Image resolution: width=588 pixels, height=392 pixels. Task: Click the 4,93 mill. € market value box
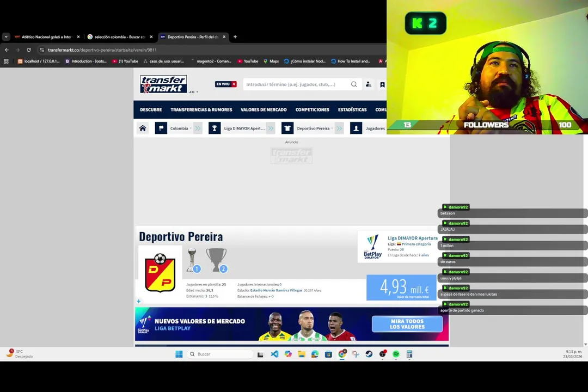pos(402,287)
